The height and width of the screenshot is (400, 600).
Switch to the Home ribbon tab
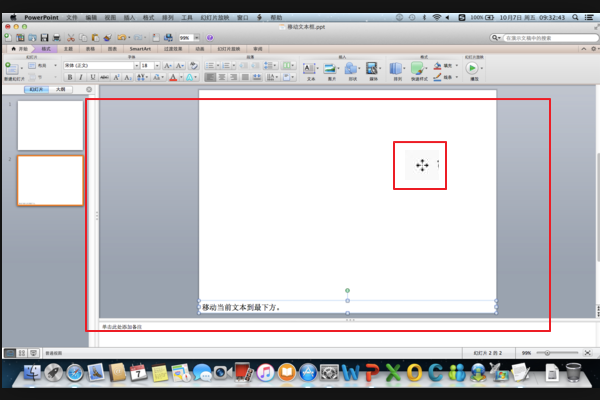(19, 49)
